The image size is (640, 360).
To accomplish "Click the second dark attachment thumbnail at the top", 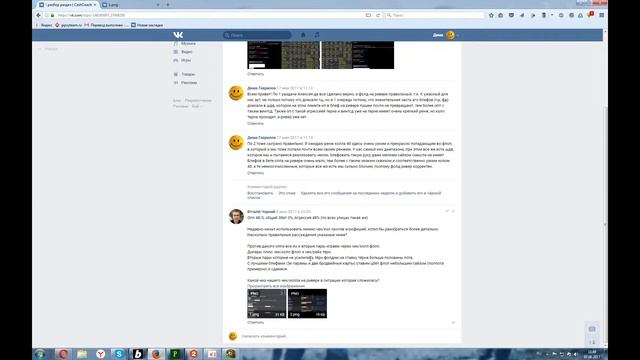I will point(358,55).
